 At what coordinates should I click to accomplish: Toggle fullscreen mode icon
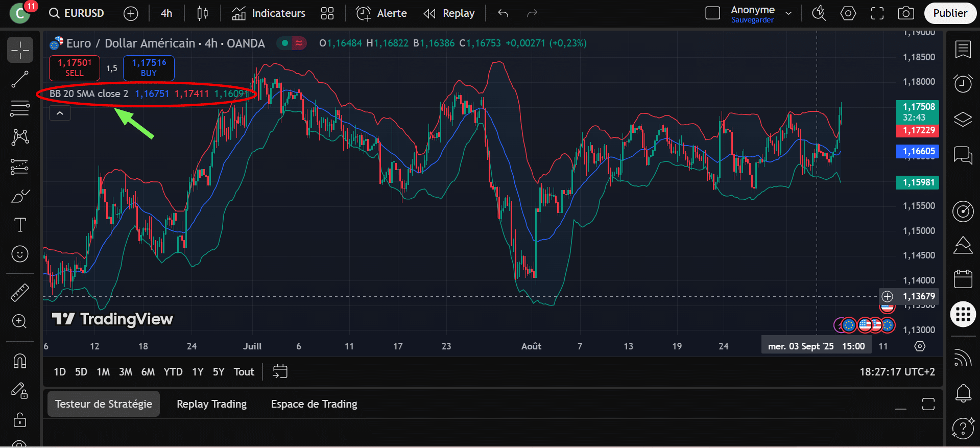(x=877, y=13)
